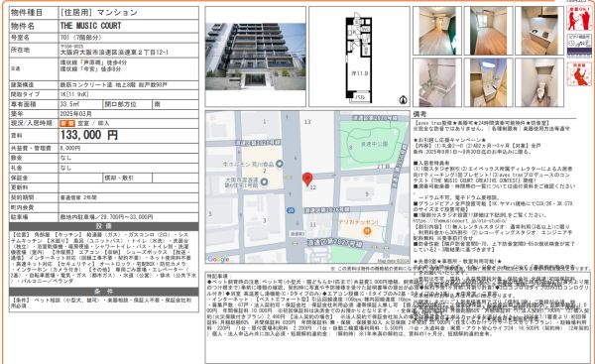
Task: Click the grey marker beside 第6住宅1号館 on the map
Action: (264, 182)
